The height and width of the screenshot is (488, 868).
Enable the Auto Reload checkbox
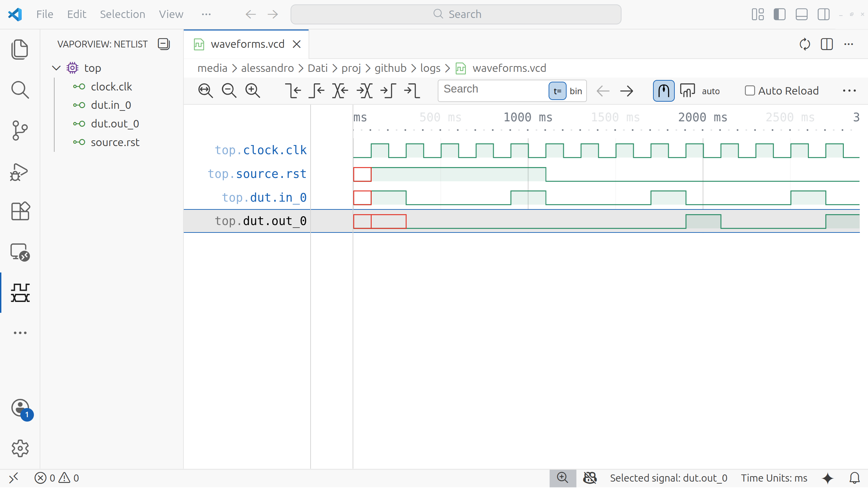[750, 91]
